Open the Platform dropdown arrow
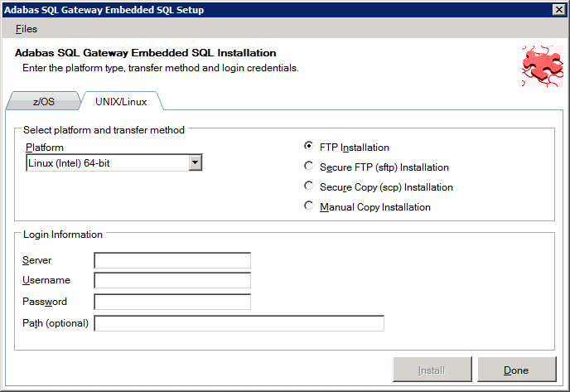Image resolution: width=570 pixels, height=392 pixels. click(196, 163)
